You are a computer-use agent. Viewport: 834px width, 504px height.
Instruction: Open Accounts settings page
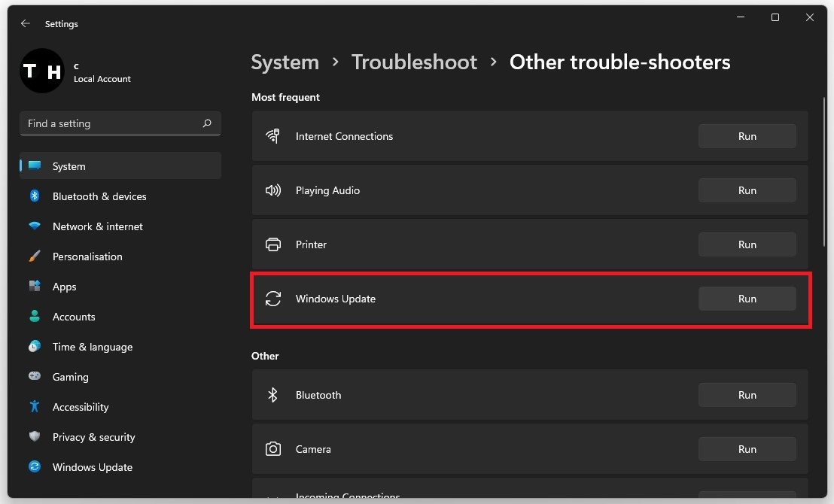click(x=120, y=317)
